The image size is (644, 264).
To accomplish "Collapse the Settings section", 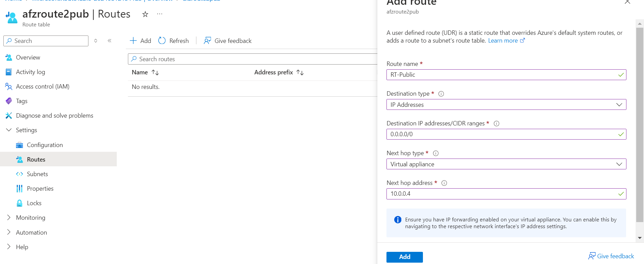I will pos(26,130).
